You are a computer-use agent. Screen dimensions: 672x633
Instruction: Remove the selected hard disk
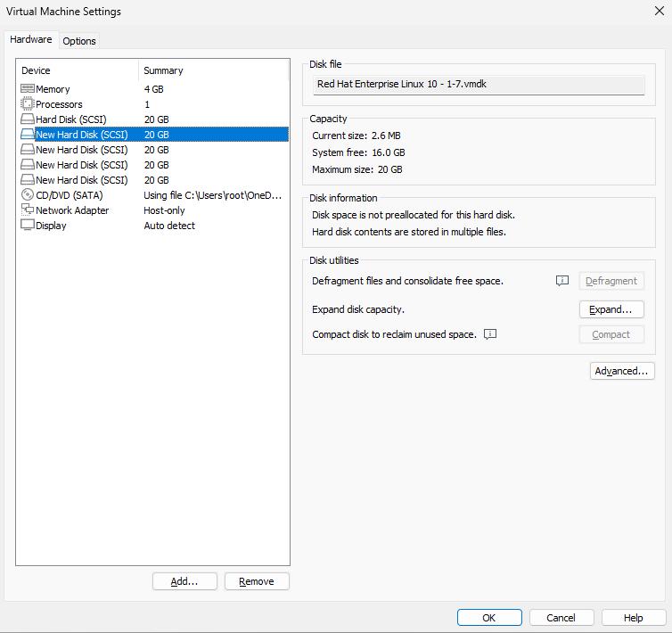point(257,581)
